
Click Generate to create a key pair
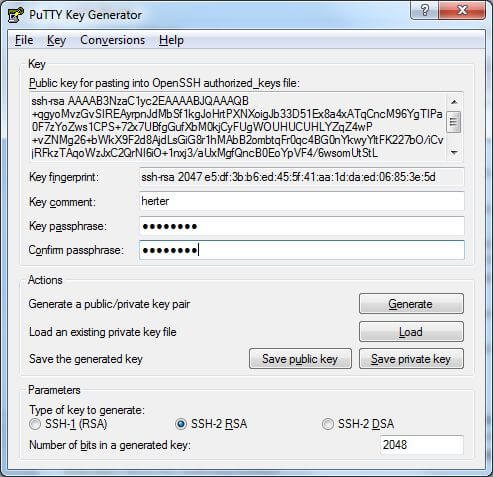[411, 304]
